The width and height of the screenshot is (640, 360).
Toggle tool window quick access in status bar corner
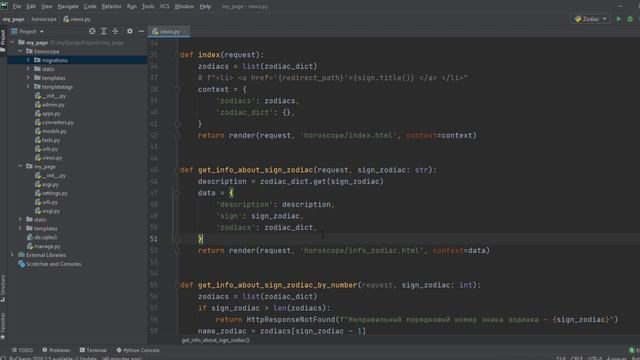point(3,358)
